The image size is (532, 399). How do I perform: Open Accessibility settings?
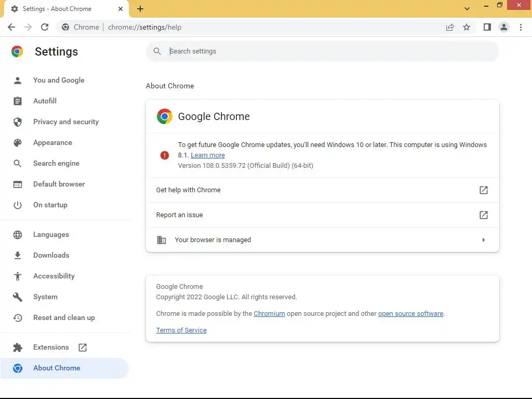point(54,276)
